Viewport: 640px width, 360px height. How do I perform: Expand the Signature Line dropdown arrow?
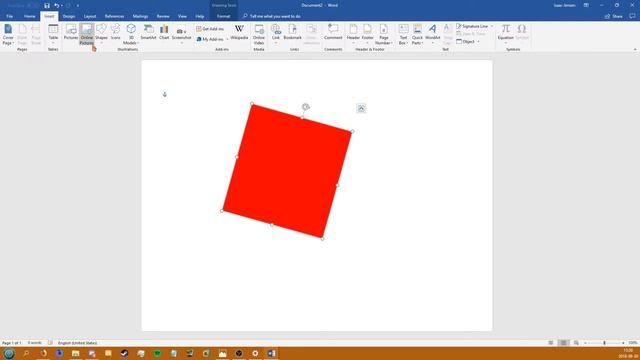point(492,26)
